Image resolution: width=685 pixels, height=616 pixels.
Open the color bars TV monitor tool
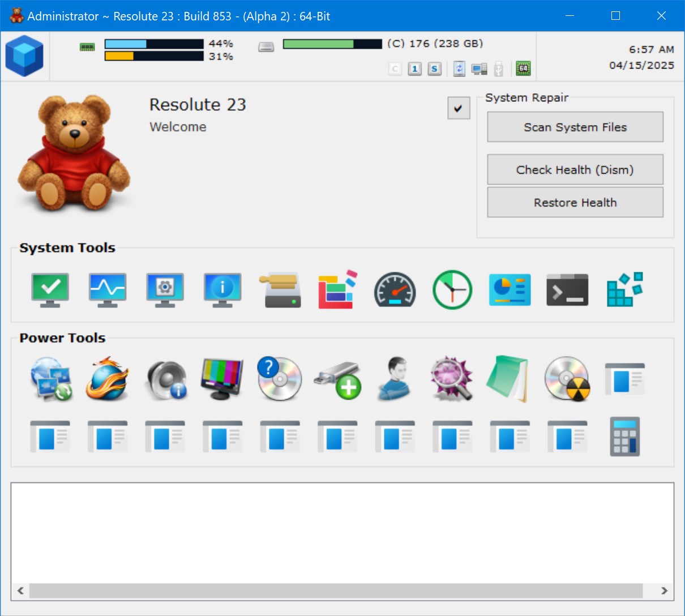[222, 378]
